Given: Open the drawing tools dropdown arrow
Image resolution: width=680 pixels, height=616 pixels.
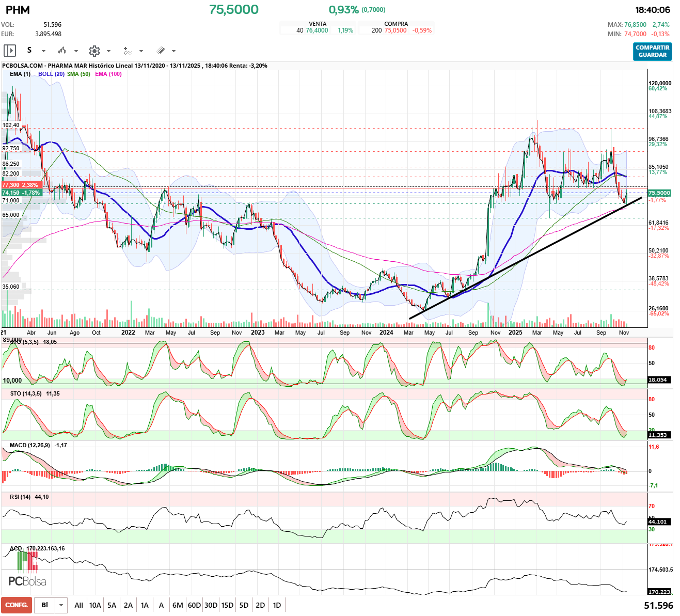Looking at the screenshot, I should [x=173, y=51].
